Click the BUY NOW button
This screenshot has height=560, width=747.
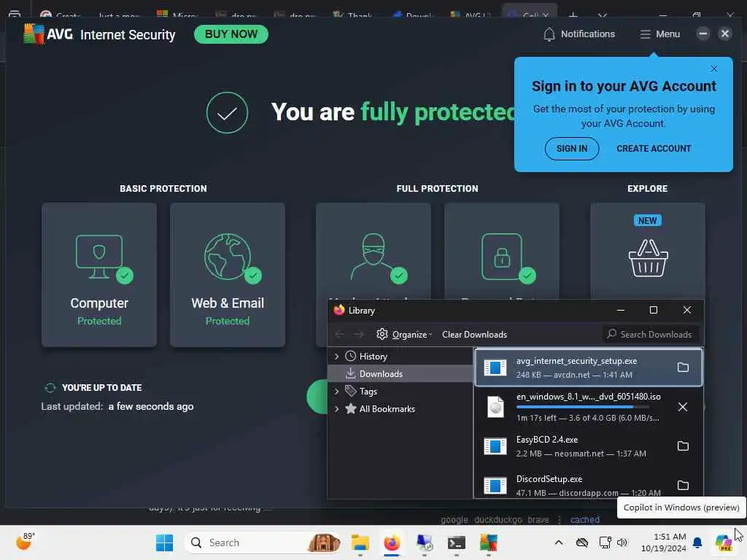231,34
